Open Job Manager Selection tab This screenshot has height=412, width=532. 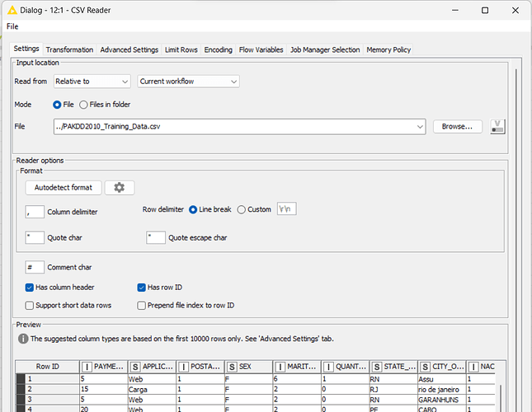click(325, 49)
